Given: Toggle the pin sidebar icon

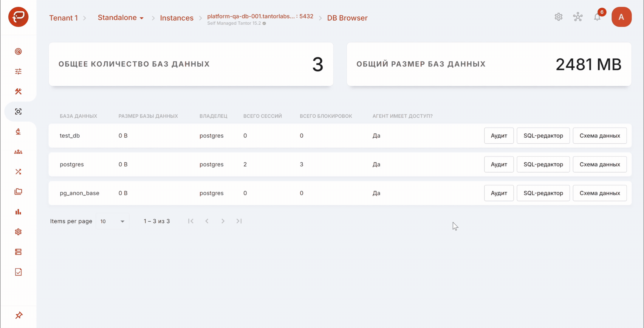Looking at the screenshot, I should (19, 315).
